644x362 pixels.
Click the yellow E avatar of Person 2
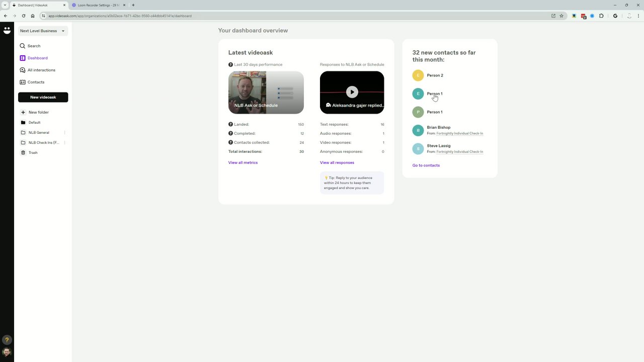click(x=418, y=75)
